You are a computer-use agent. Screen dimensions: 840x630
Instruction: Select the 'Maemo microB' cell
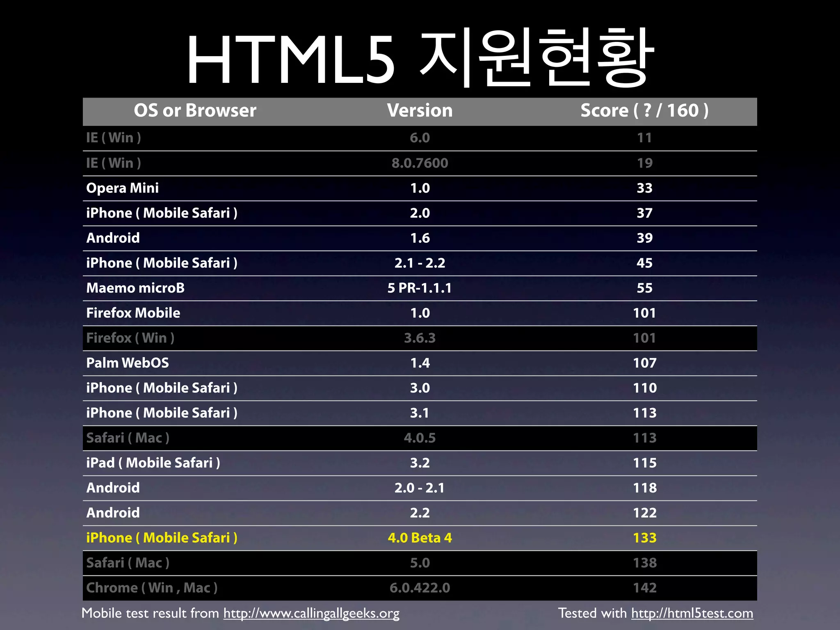(x=135, y=288)
